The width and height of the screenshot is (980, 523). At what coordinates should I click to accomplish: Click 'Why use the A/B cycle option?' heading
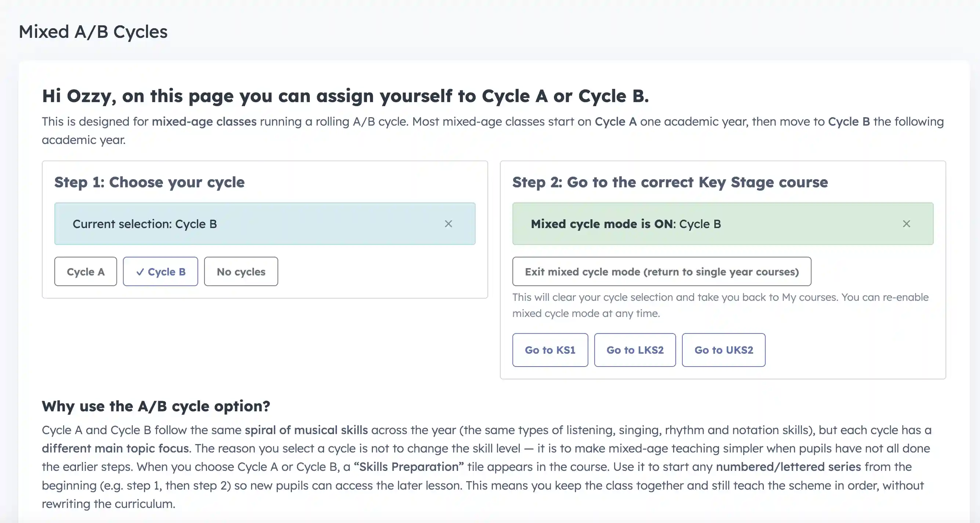click(156, 406)
